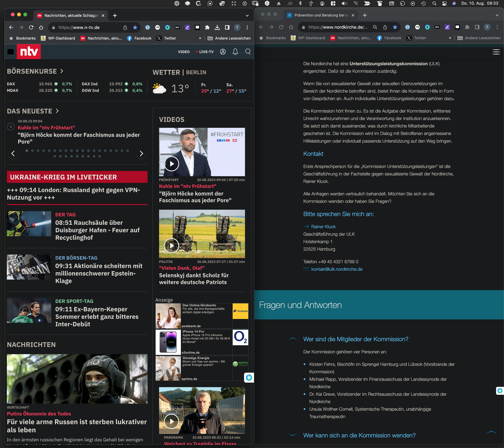Screen dimensions: 504x448
Task: Play icon beside Kuhle Frühstart headline
Action: (11, 127)
